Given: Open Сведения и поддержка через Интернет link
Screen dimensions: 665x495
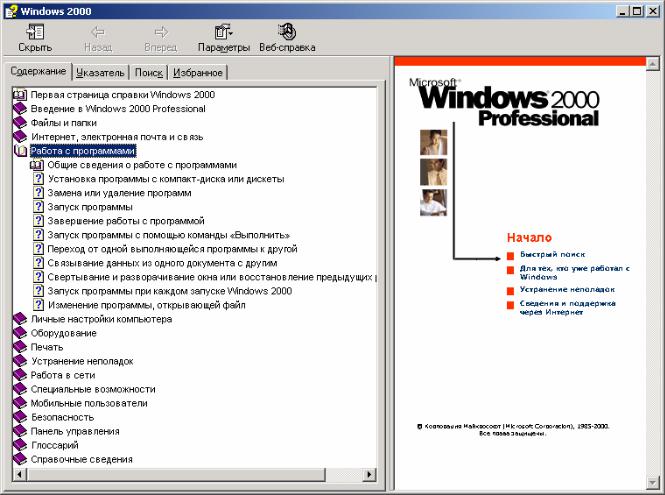Looking at the screenshot, I should (567, 308).
